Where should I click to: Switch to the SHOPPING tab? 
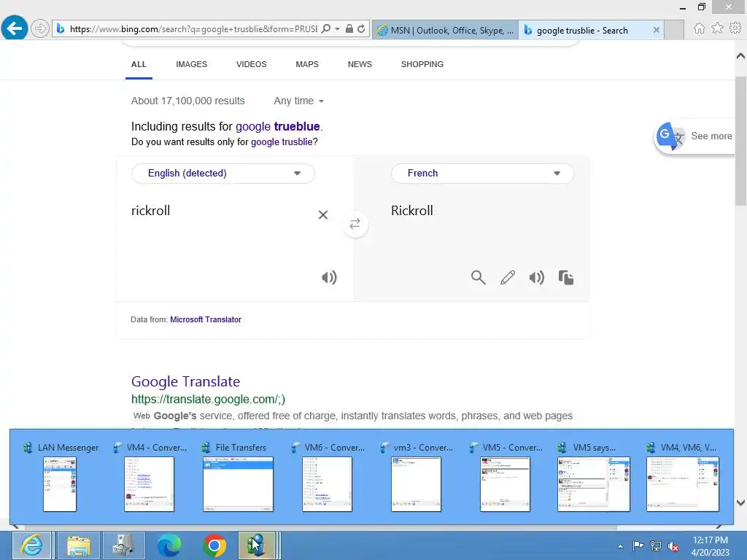point(422,64)
